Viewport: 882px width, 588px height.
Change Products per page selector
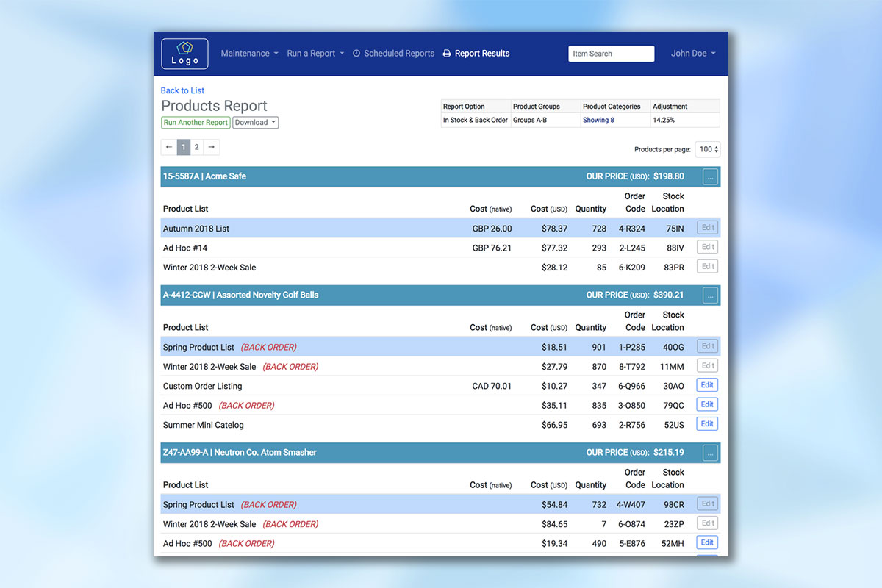coord(709,149)
